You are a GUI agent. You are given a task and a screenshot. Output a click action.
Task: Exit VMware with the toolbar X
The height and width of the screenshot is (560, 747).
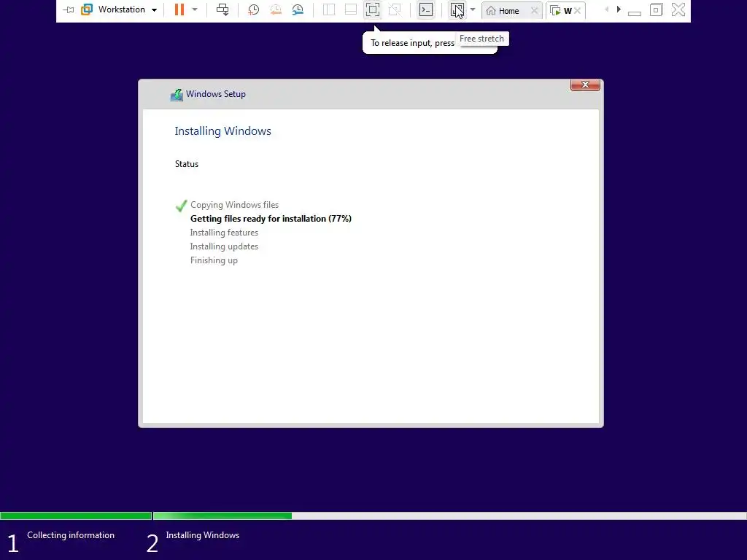coord(678,9)
